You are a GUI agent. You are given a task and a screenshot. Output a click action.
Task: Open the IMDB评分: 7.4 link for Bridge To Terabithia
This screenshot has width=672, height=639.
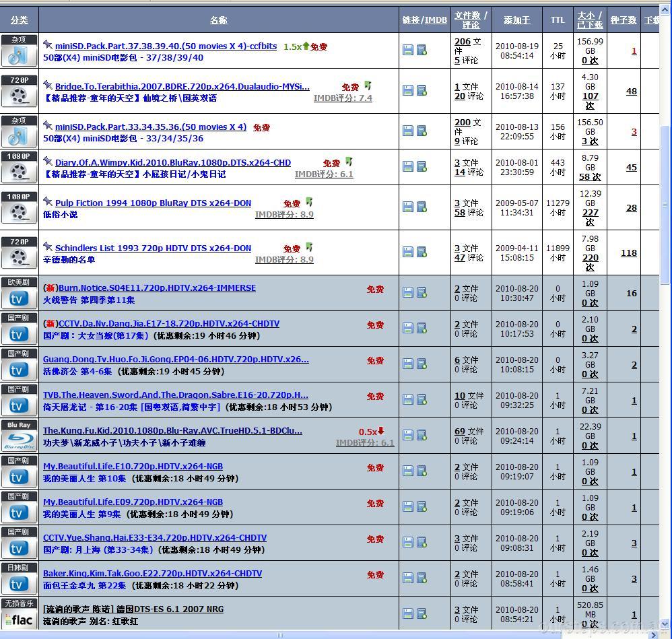click(x=343, y=98)
